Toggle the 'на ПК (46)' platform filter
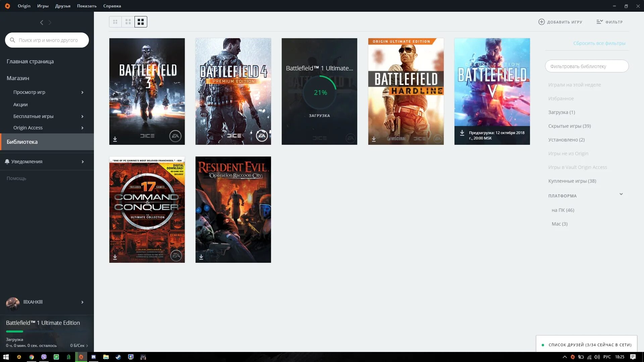This screenshot has width=644, height=362. (563, 210)
